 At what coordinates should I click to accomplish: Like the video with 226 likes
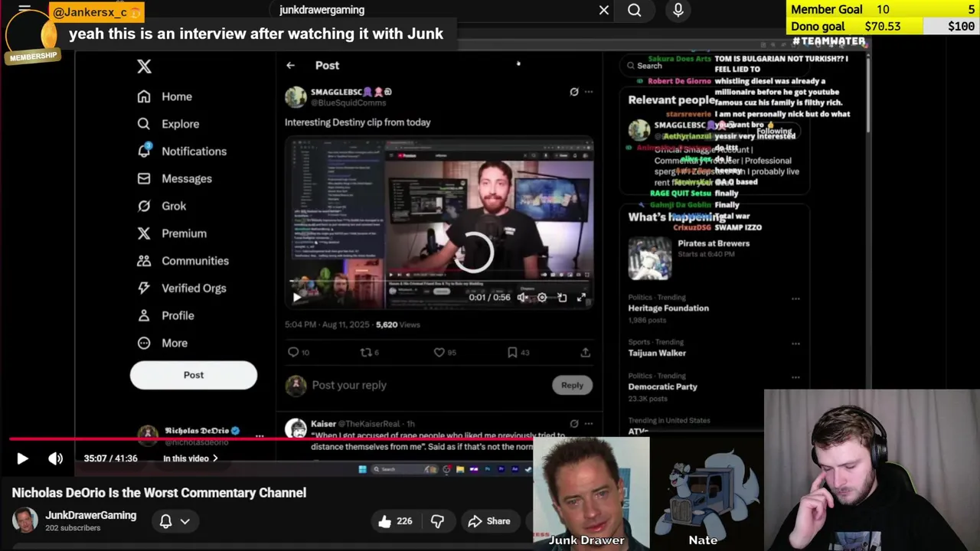395,521
